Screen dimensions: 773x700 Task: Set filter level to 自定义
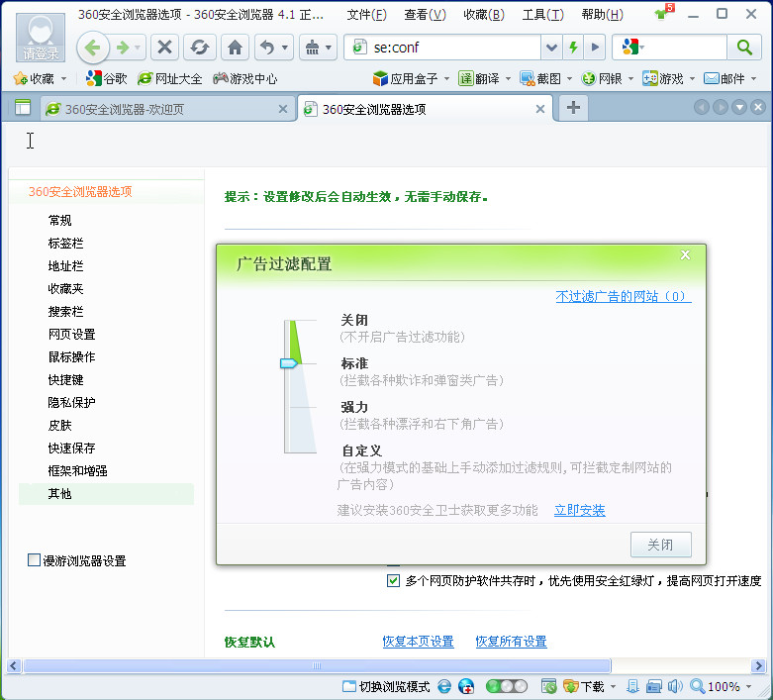(362, 450)
